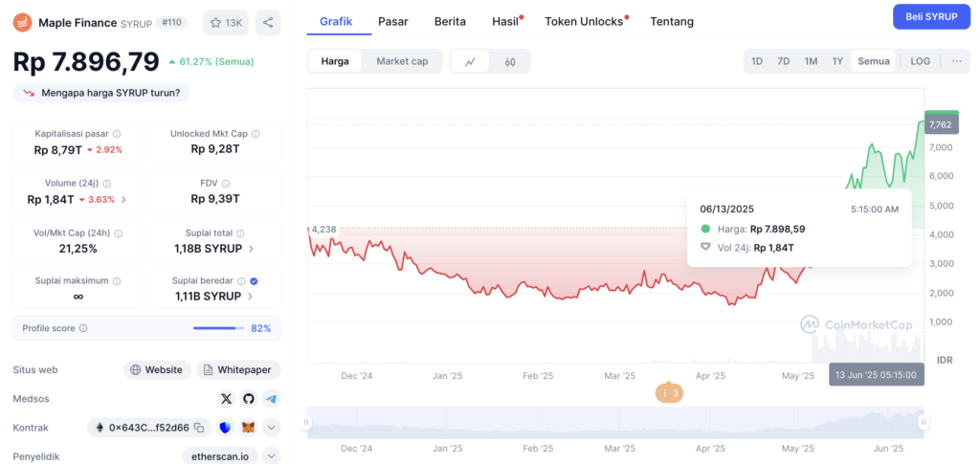980x464 pixels.
Task: Click the info icon beside FDV
Action: click(226, 184)
